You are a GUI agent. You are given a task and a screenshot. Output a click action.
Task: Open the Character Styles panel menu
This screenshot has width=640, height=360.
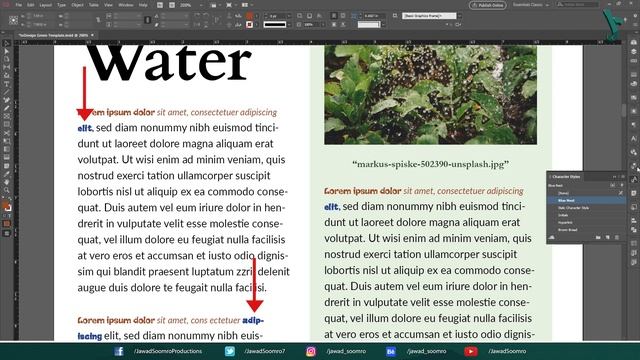click(x=623, y=177)
